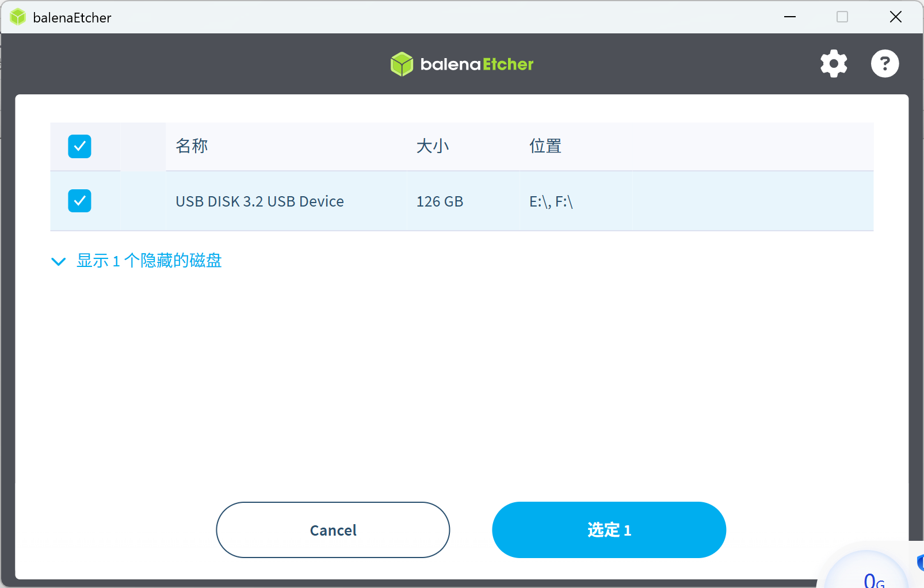Click the help question mark icon
Viewport: 924px width, 588px height.
[884, 63]
